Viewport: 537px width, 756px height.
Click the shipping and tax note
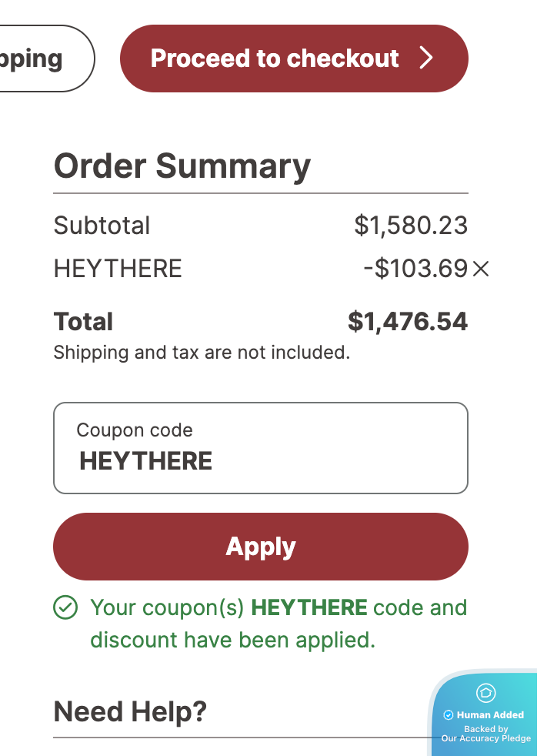pos(202,353)
